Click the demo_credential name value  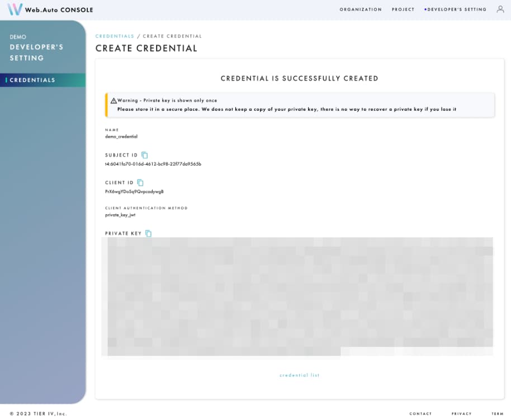(x=122, y=136)
